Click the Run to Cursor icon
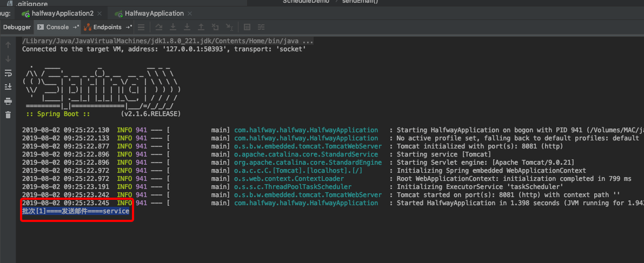Screen dimensions: 644x263 coord(229,27)
